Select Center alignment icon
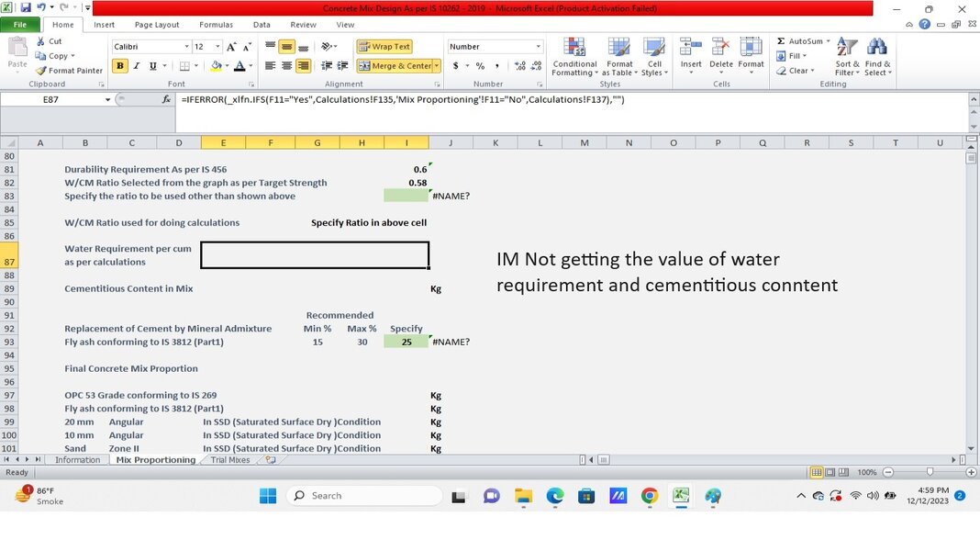This screenshot has height=551, width=980. (286, 66)
